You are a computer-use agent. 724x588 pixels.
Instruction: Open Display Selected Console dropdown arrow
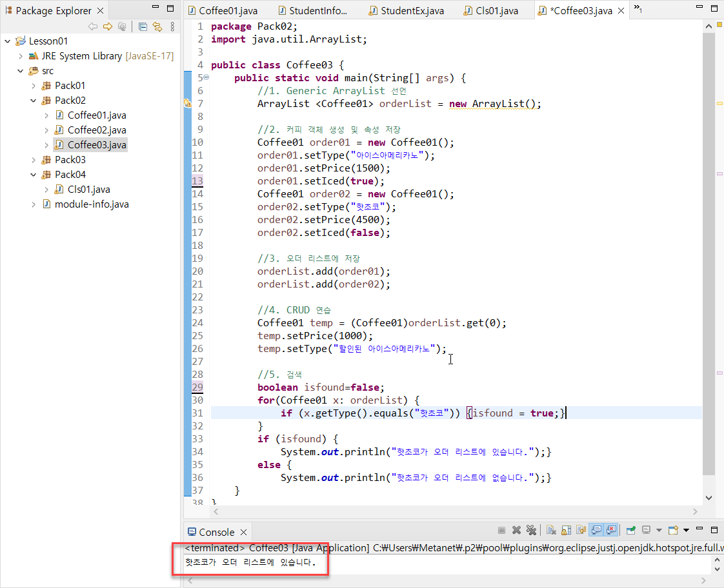(x=659, y=531)
